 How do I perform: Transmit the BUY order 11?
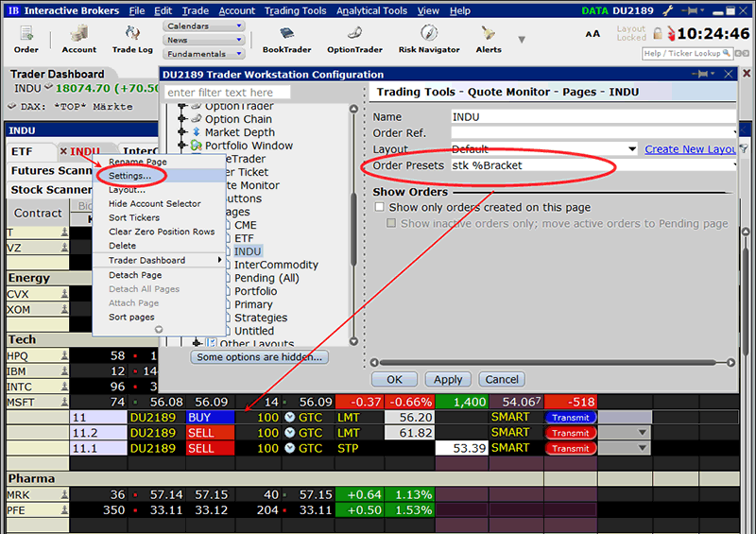click(571, 417)
